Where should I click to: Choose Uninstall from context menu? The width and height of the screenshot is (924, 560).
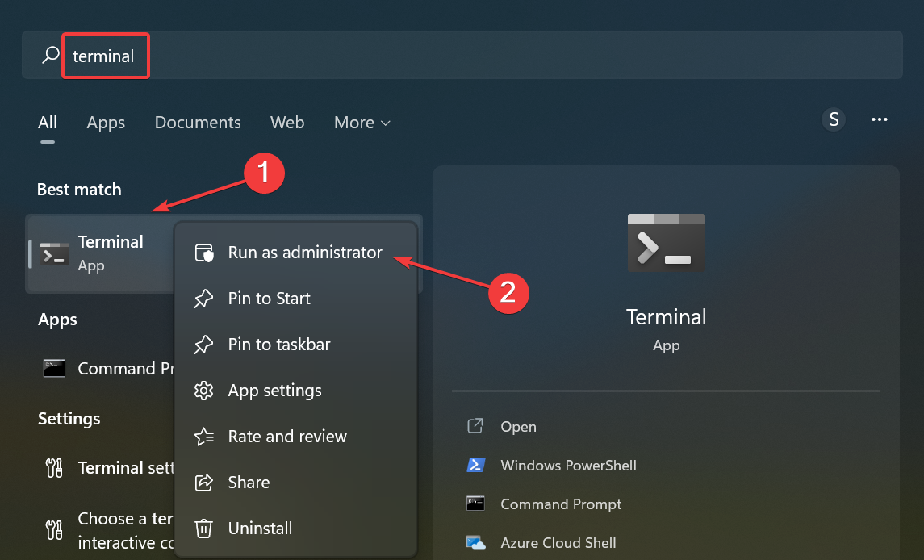tap(296, 529)
